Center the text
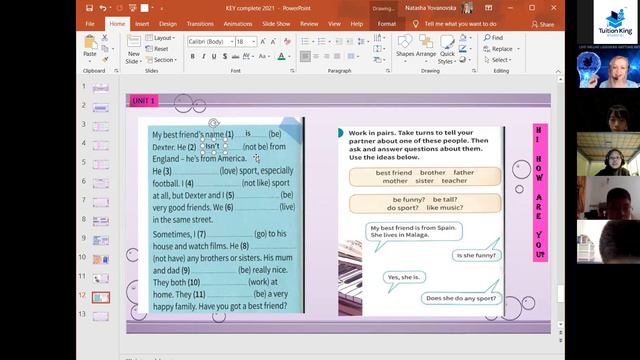The image size is (640, 360). coord(316,56)
